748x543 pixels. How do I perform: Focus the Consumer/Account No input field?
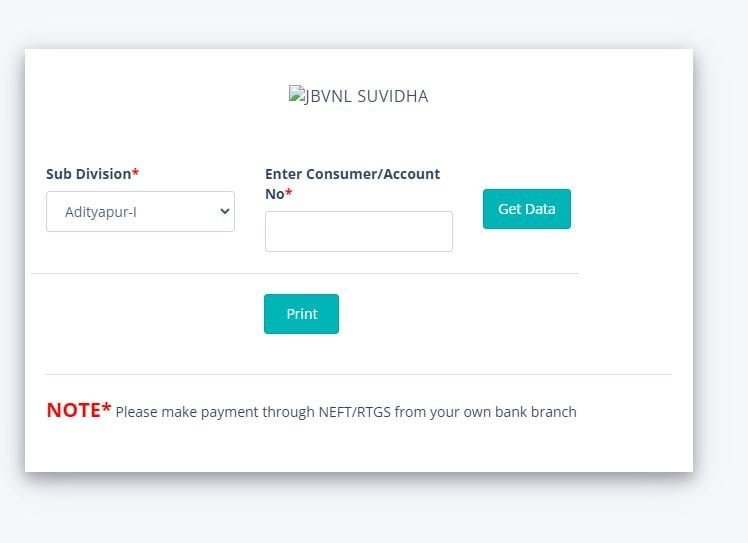359,231
